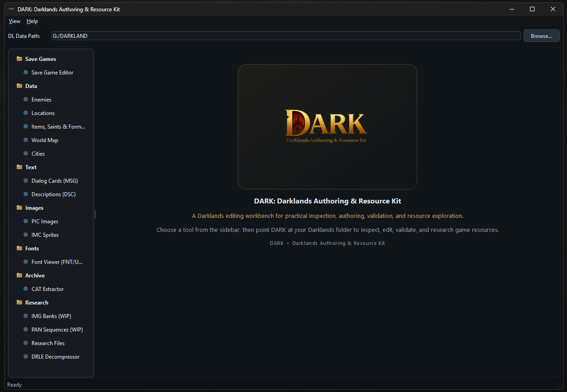Open Descriptions (DSC) tool
This screenshot has width=567, height=392.
[54, 194]
